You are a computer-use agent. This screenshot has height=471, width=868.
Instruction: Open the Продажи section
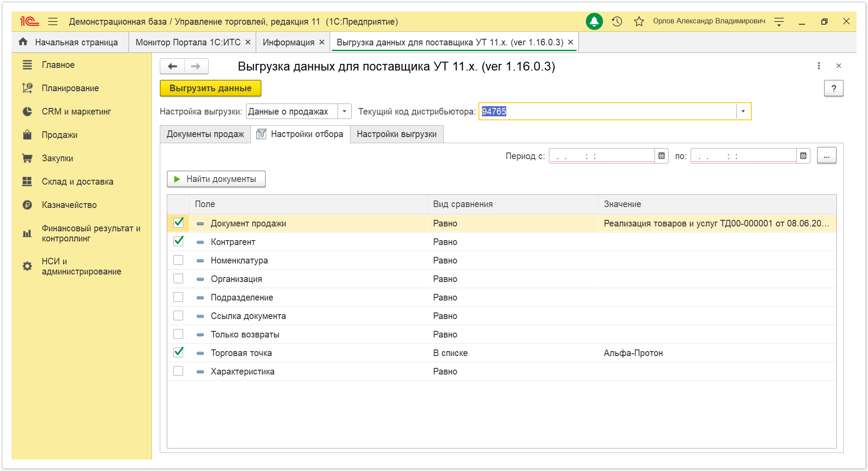pos(59,135)
